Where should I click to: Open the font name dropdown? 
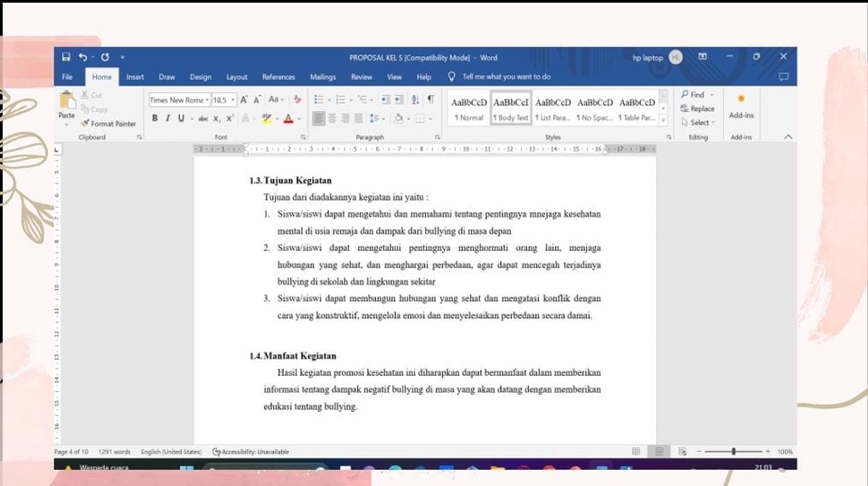tap(207, 100)
